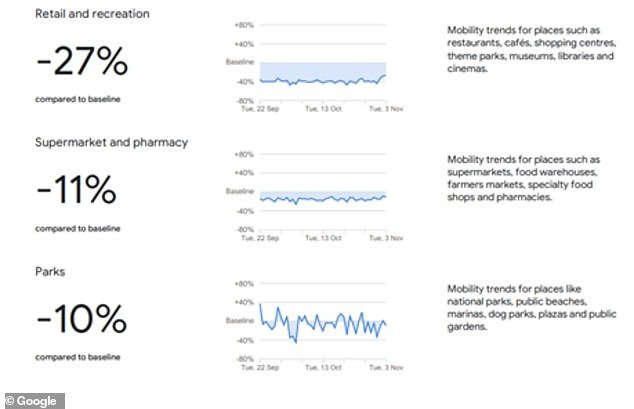
Task: Click the Retail and recreation heading
Action: [x=92, y=14]
